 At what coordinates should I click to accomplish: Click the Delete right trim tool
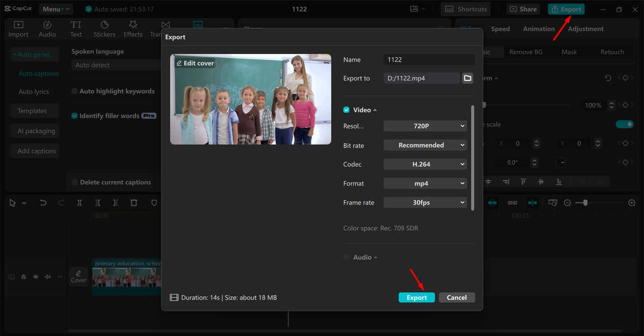116,203
